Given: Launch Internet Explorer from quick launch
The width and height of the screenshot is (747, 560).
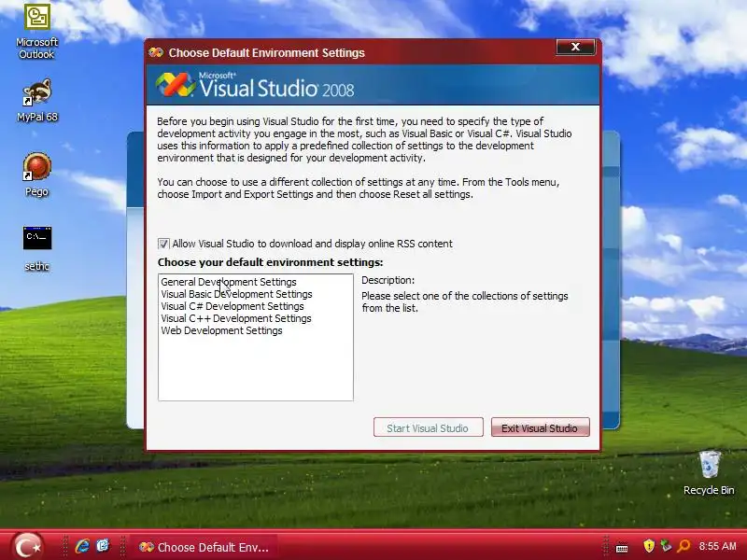Looking at the screenshot, I should click(x=82, y=546).
